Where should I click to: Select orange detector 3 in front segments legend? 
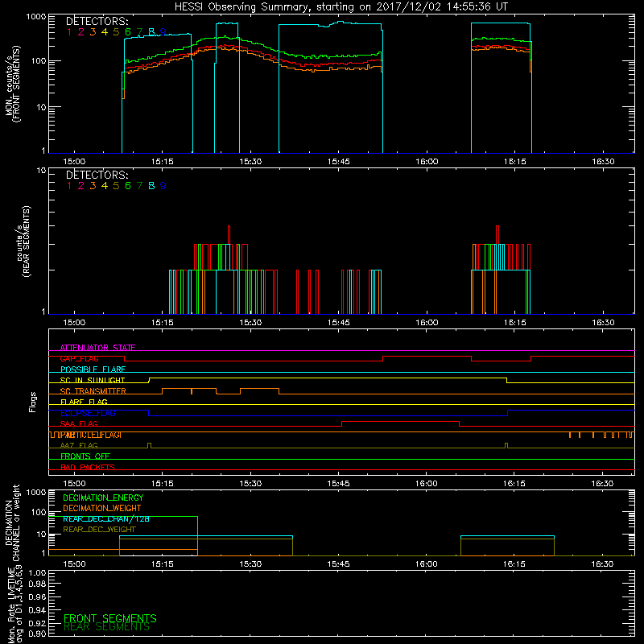93,32
